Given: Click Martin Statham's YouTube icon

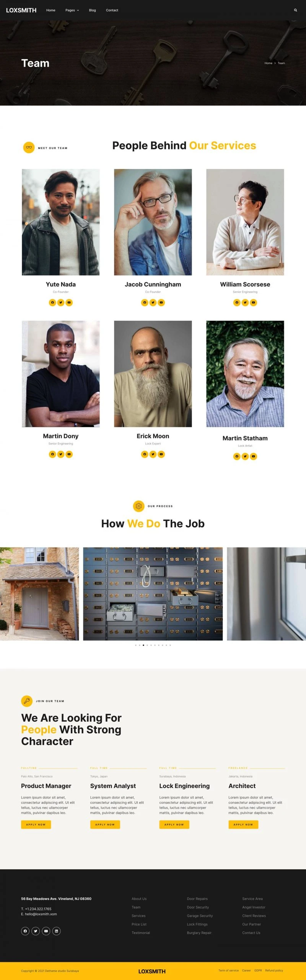Looking at the screenshot, I should click(253, 456).
